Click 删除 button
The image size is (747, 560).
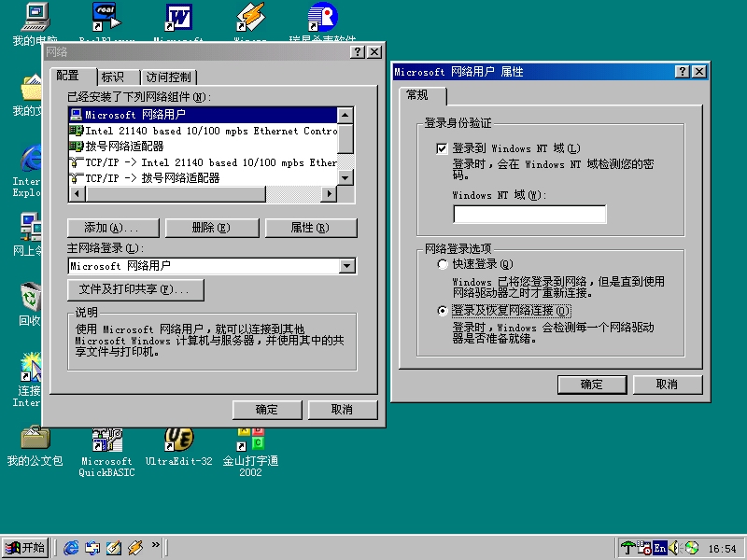[x=212, y=228]
